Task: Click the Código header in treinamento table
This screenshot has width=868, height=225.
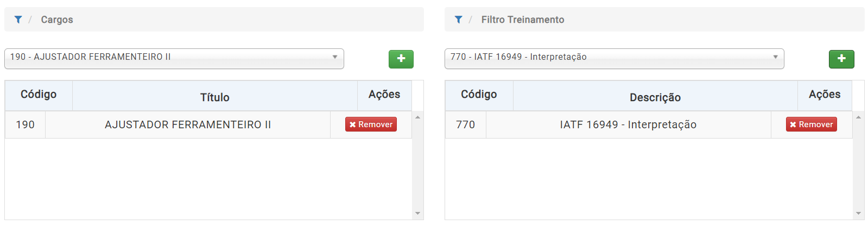Action: tap(479, 95)
